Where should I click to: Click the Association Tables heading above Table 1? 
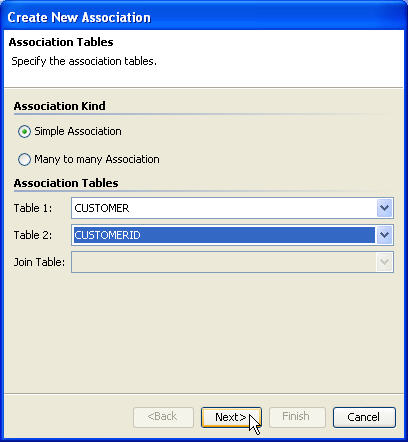(66, 183)
